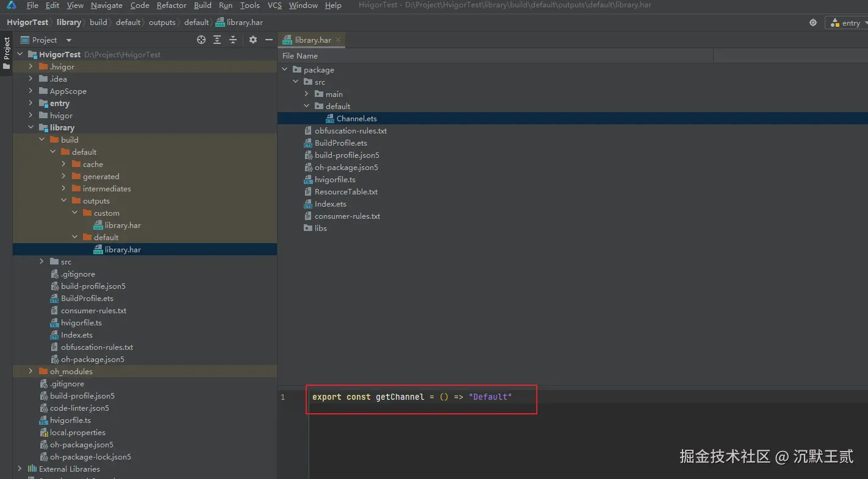Select code-linter.json5 in project tree
868x479 pixels.
click(79, 408)
